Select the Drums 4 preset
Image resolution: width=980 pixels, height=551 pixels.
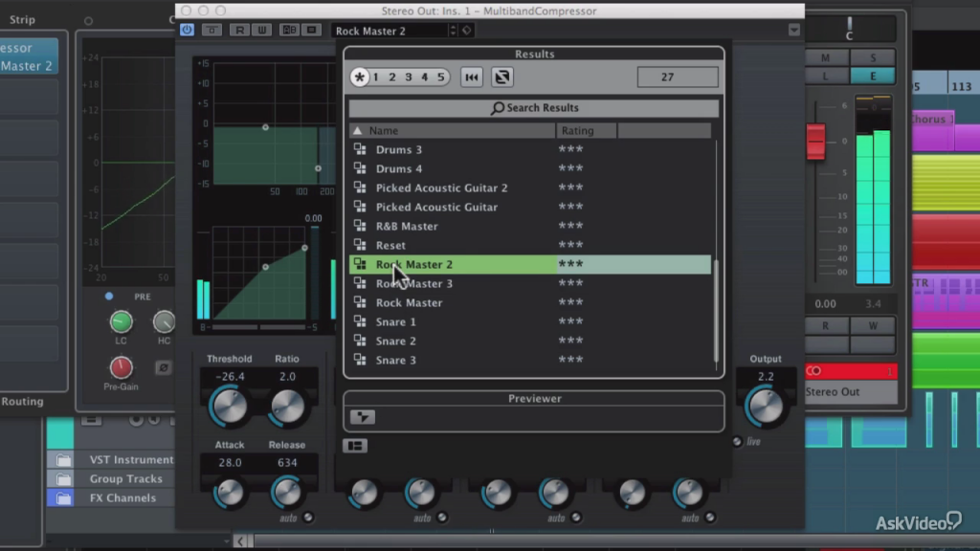(530, 168)
